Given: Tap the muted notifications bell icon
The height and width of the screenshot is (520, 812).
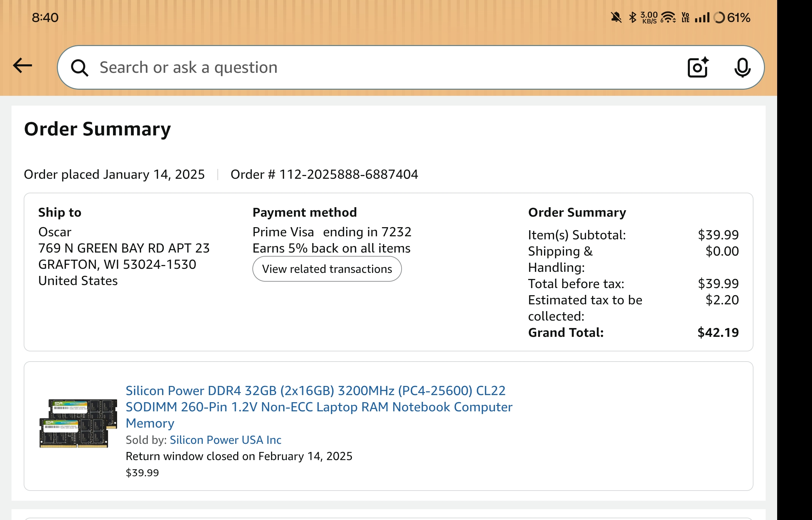Looking at the screenshot, I should 616,17.
